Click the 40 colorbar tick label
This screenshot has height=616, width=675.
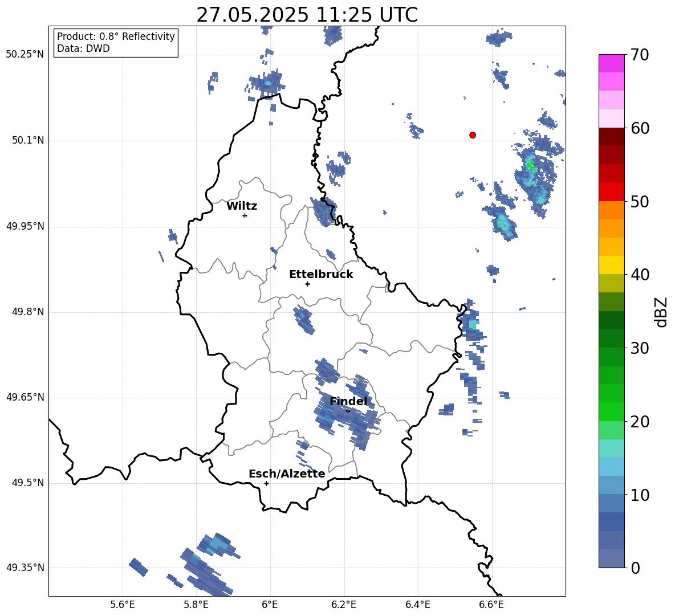pos(639,275)
